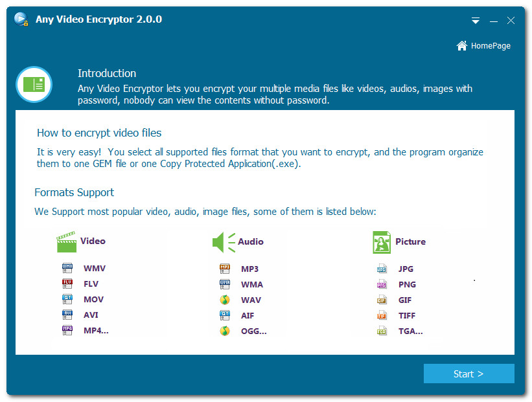Screen dimensions: 532x402
Task: Select the 'AVI' format label
Action: coord(91,315)
